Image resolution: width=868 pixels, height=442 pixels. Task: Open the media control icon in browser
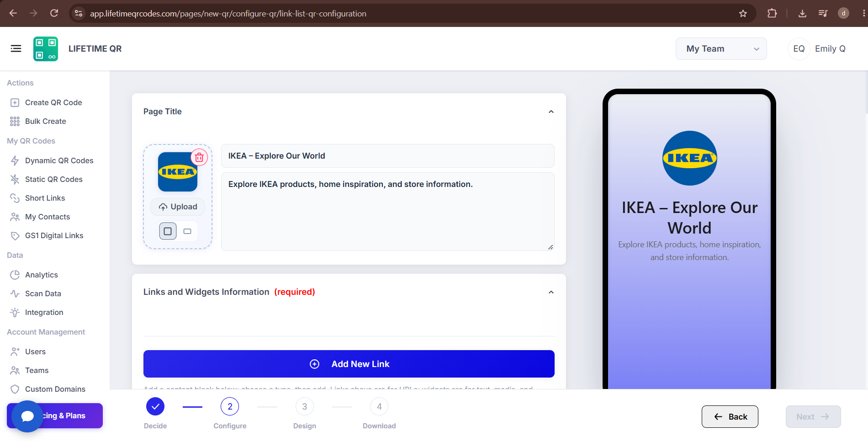point(823,13)
